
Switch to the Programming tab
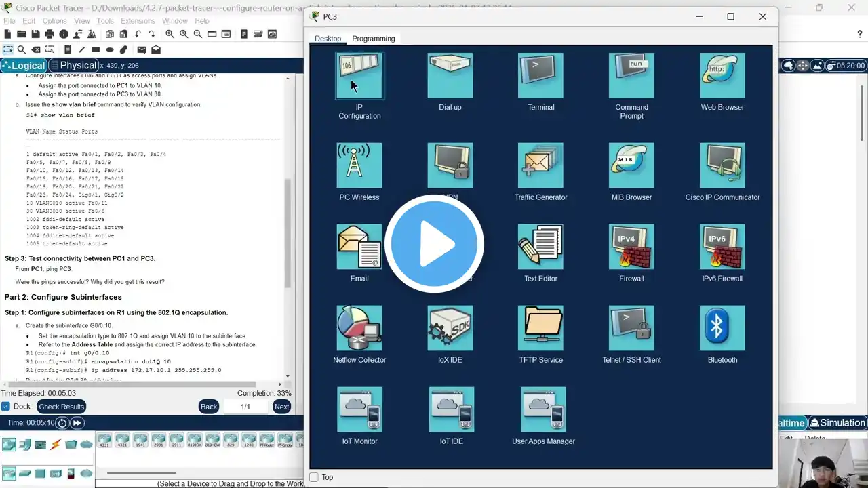tap(373, 39)
